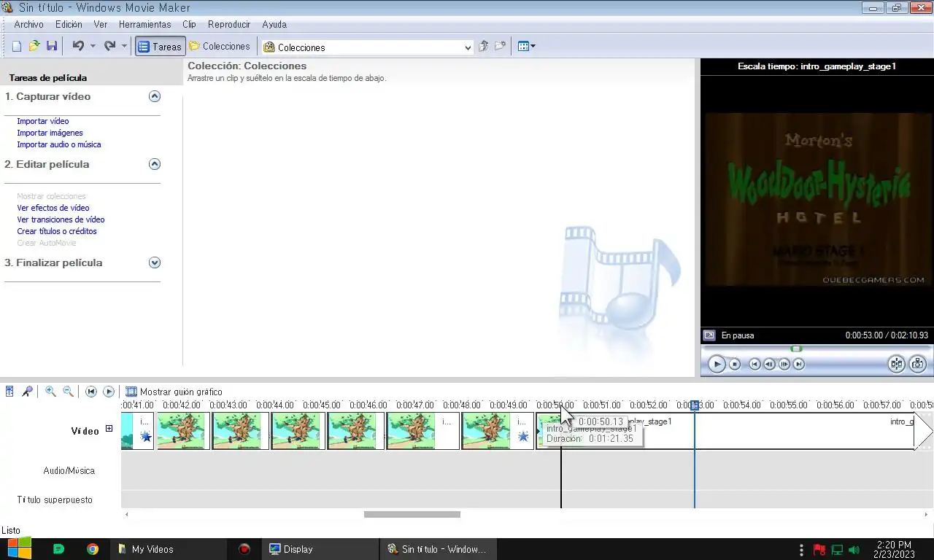Undo the last action

[x=78, y=46]
